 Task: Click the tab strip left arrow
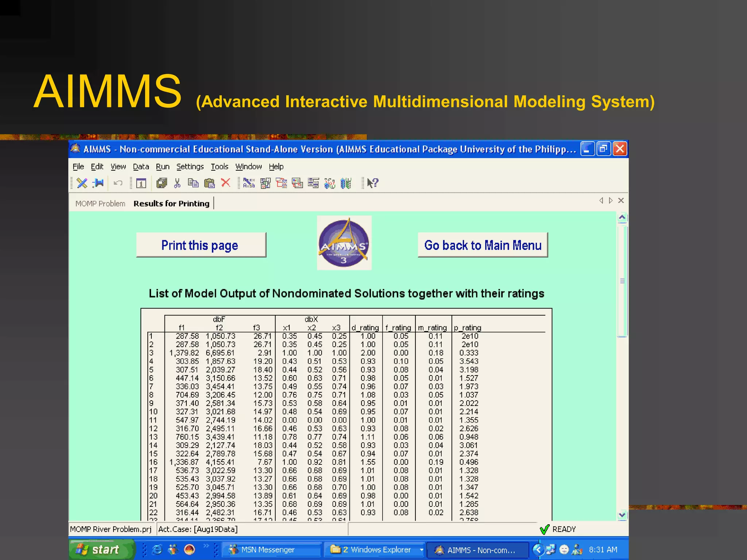[x=601, y=201]
